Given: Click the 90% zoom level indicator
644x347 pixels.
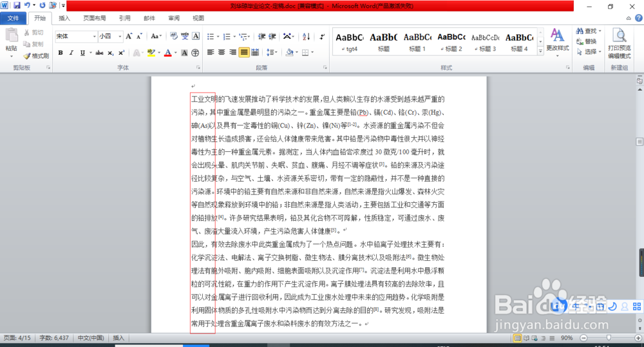Looking at the screenshot, I should pyautogui.click(x=567, y=338).
